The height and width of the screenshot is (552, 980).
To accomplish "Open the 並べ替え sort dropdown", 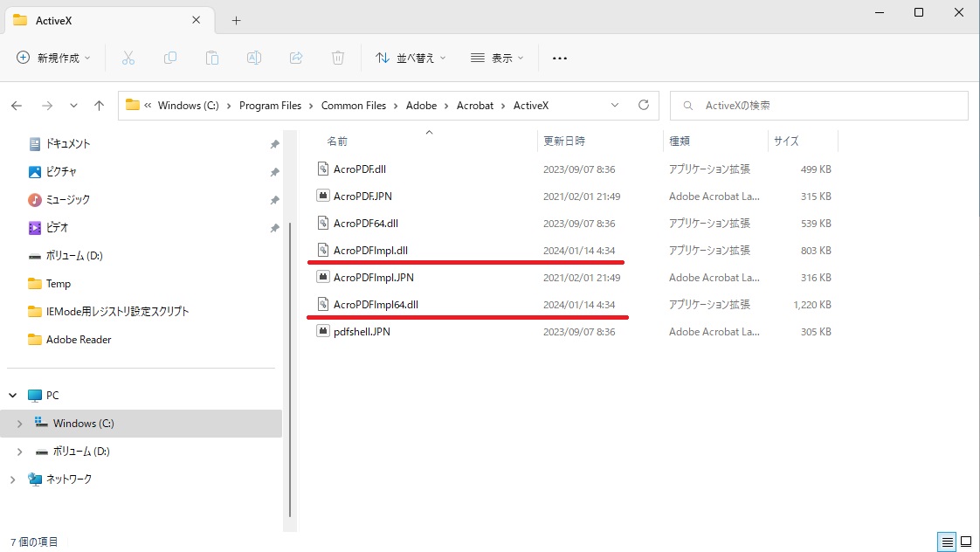I will pos(411,58).
